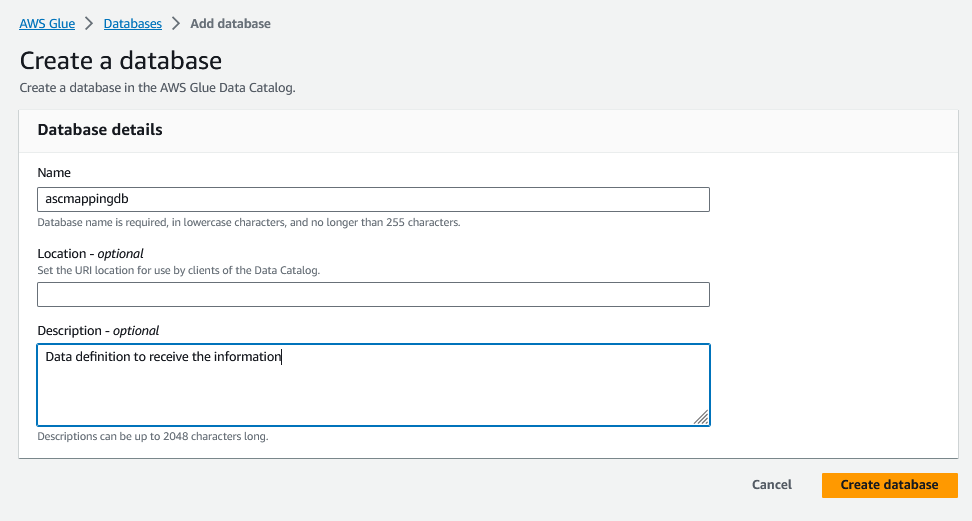Click the Name field label
Viewport: 972px width, 521px height.
(x=54, y=173)
